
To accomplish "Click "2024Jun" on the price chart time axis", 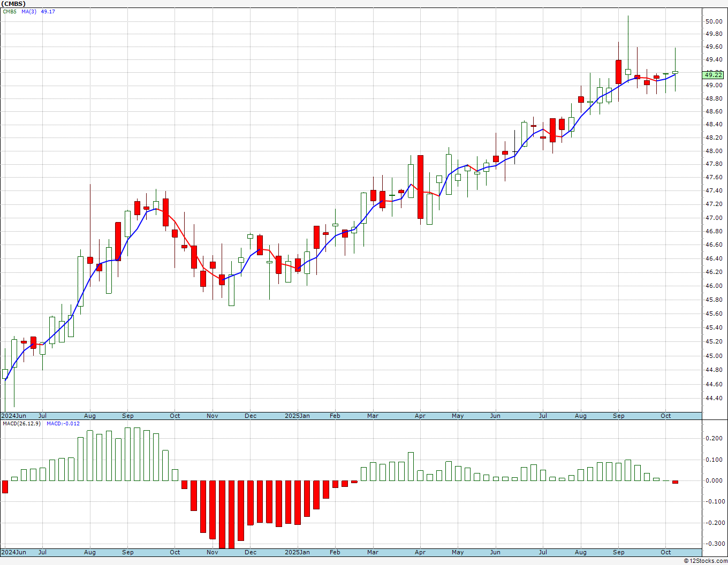I will [13, 416].
